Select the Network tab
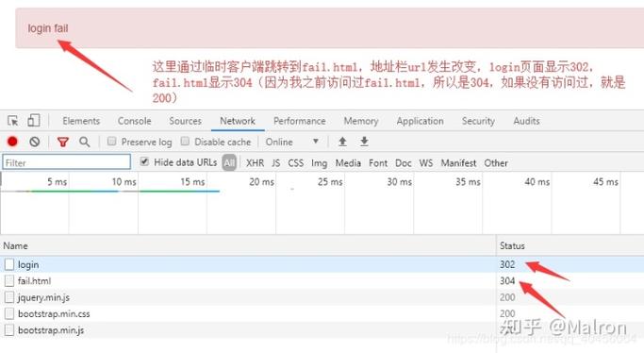 [x=238, y=121]
